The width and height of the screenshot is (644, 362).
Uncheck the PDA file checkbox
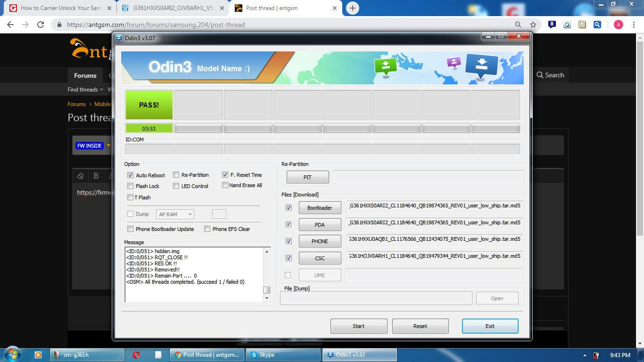289,224
